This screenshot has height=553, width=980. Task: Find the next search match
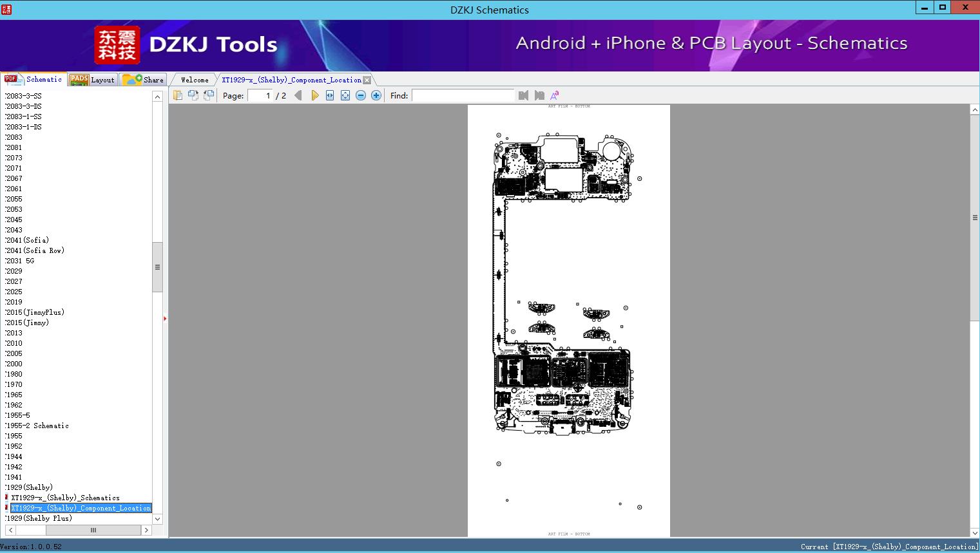539,95
